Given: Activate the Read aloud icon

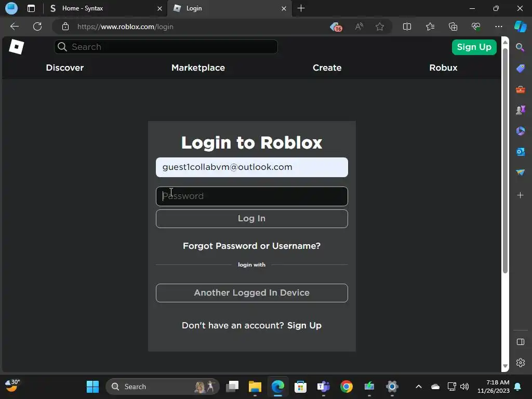Looking at the screenshot, I should 359,26.
